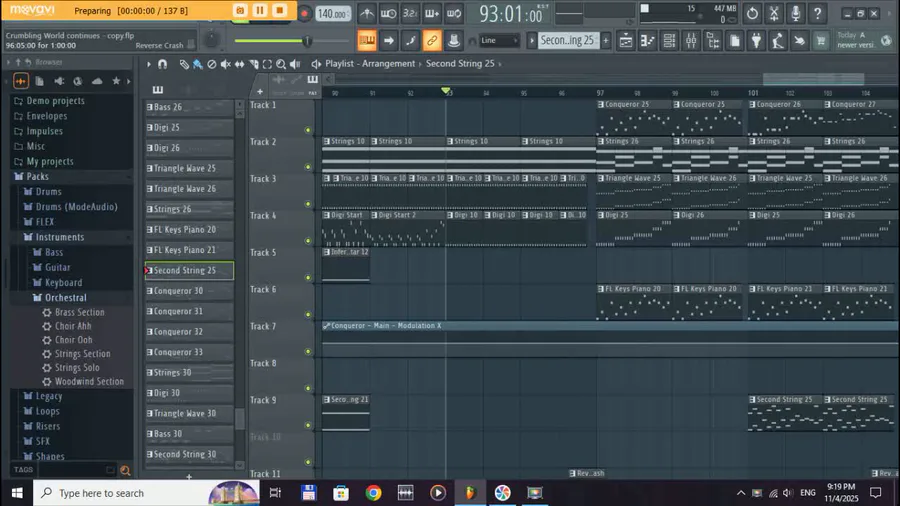Open the plugin picker plug icon
This screenshot has width=900, height=506.
click(757, 41)
